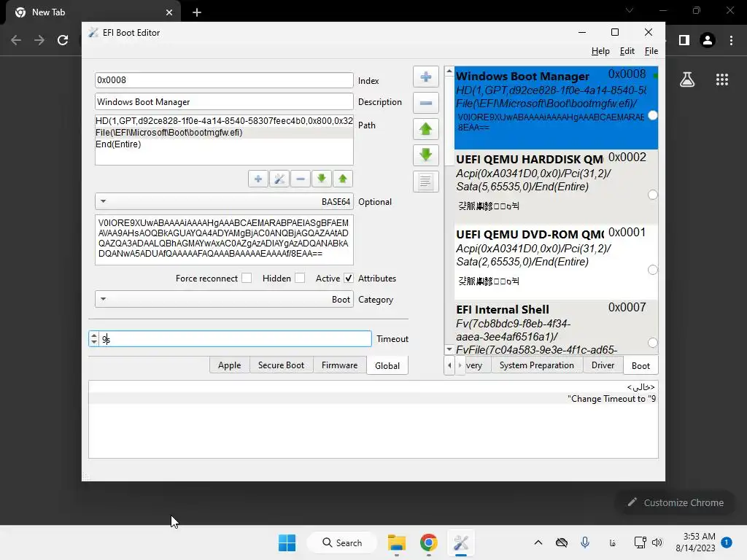Edit path node with the tools icon
747x560 pixels.
tap(279, 179)
